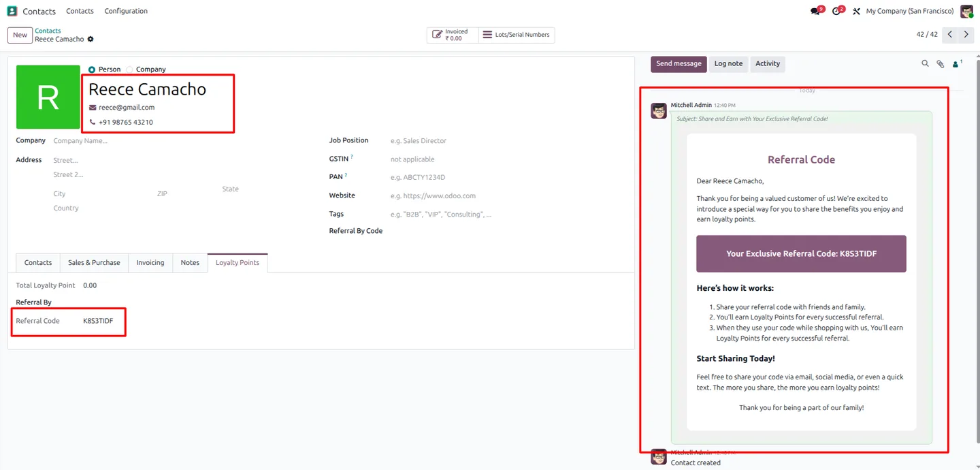The image size is (980, 470).
Task: Click the Exclusive Referral Code banner in email
Action: pyautogui.click(x=801, y=254)
